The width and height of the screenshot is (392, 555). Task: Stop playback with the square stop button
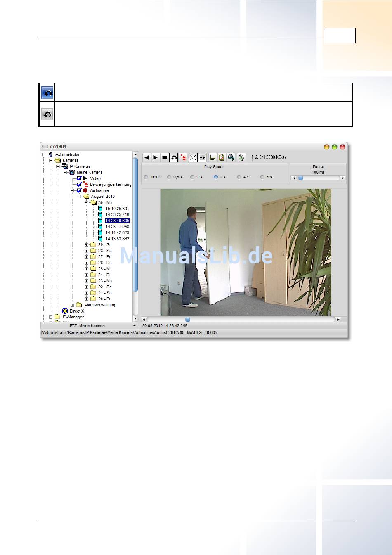tap(165, 157)
